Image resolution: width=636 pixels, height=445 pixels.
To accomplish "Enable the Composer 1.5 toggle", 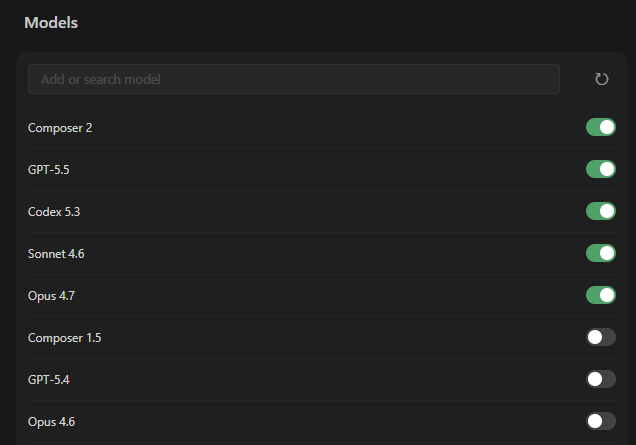I will tap(601, 337).
